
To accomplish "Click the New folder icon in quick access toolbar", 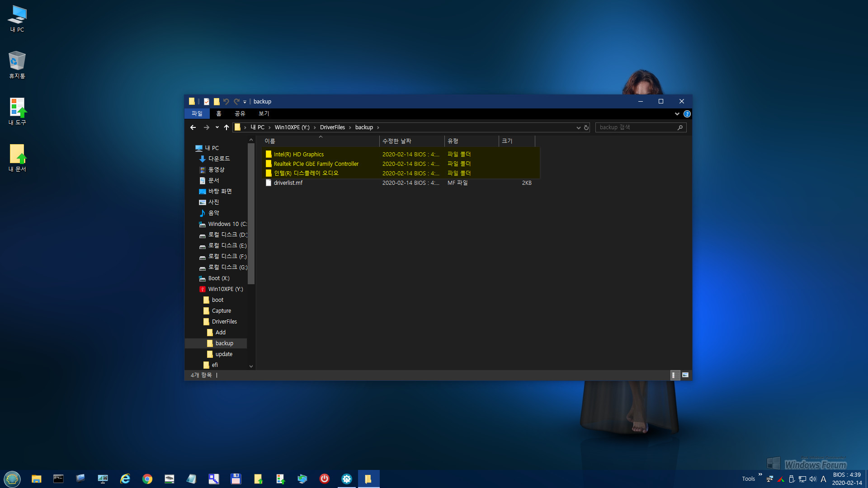I will tap(217, 102).
